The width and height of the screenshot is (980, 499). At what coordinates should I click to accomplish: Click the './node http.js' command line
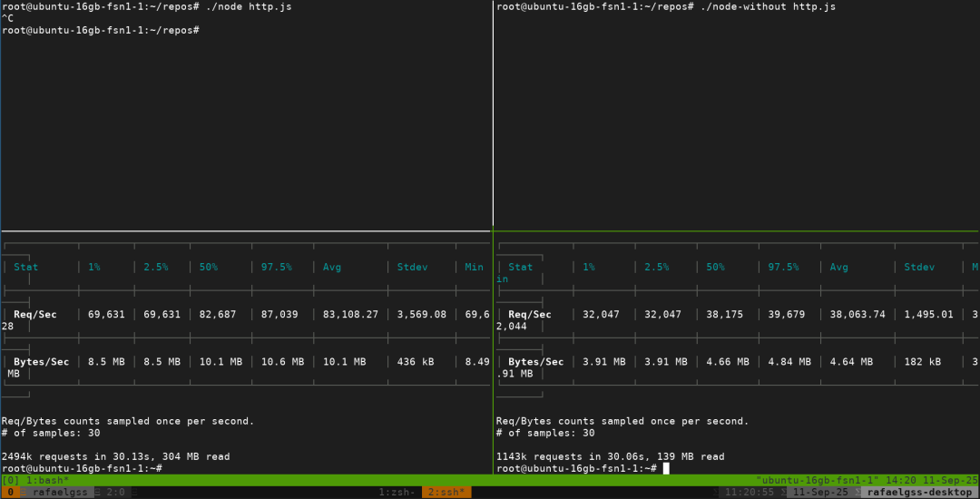(249, 7)
